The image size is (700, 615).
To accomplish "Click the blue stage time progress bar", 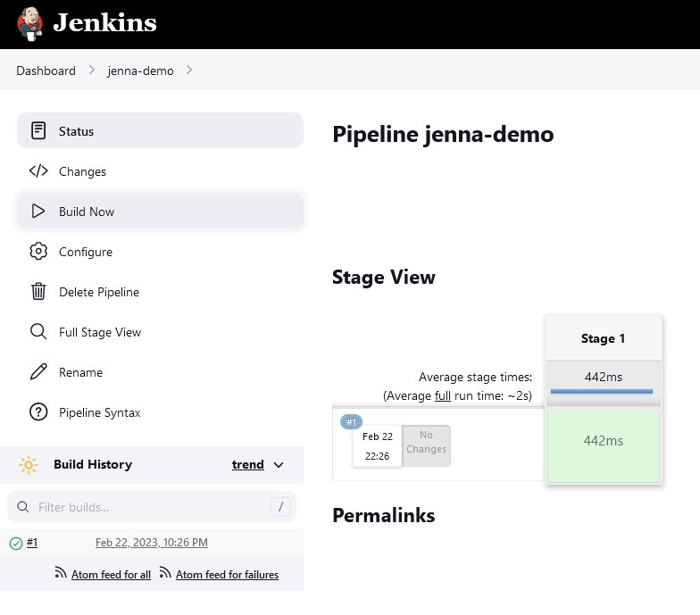I will 602,391.
